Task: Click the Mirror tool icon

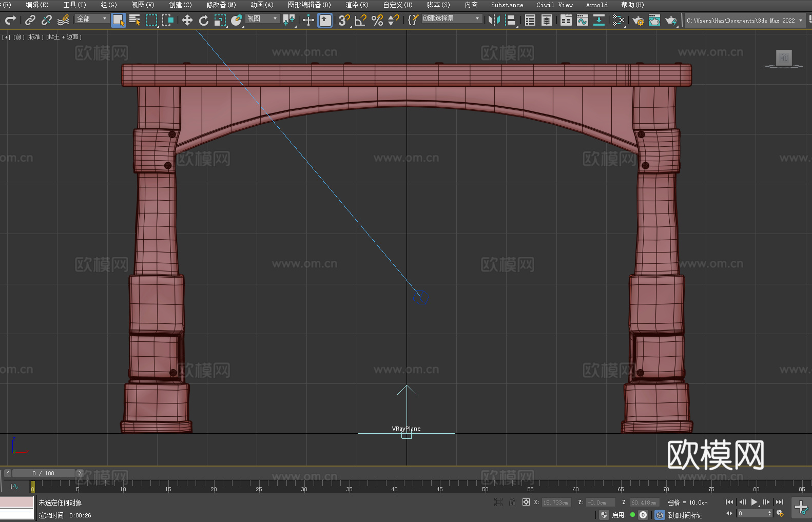Action: [x=494, y=20]
